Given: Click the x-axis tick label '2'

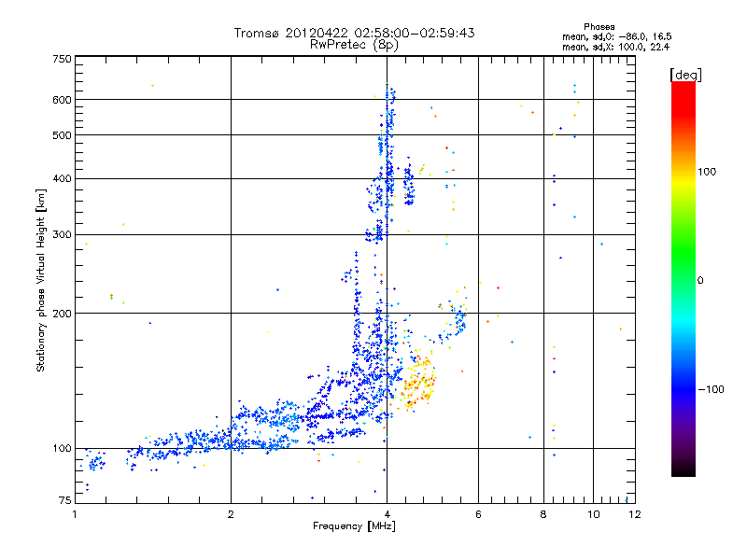Looking at the screenshot, I should pos(231,515).
